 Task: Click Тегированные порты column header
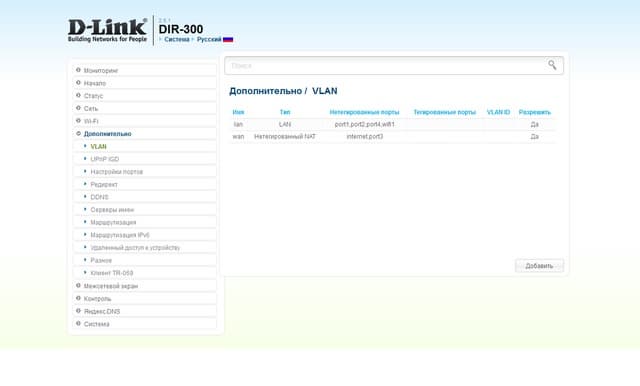click(x=444, y=112)
